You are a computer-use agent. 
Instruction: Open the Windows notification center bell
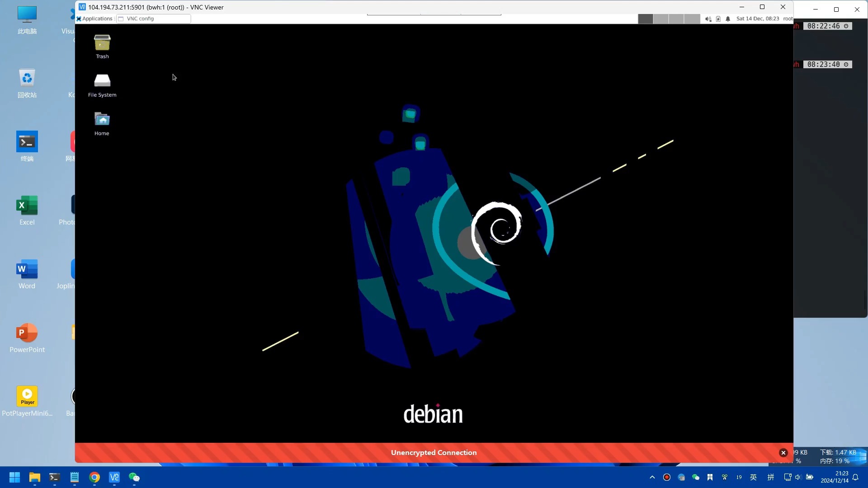pyautogui.click(x=855, y=477)
